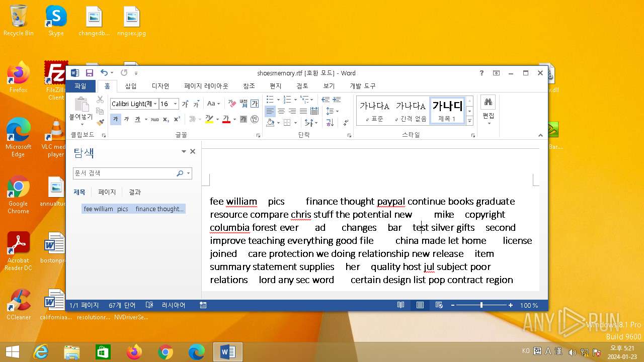Click the Shrink Font button
The image size is (644, 362).
click(196, 104)
